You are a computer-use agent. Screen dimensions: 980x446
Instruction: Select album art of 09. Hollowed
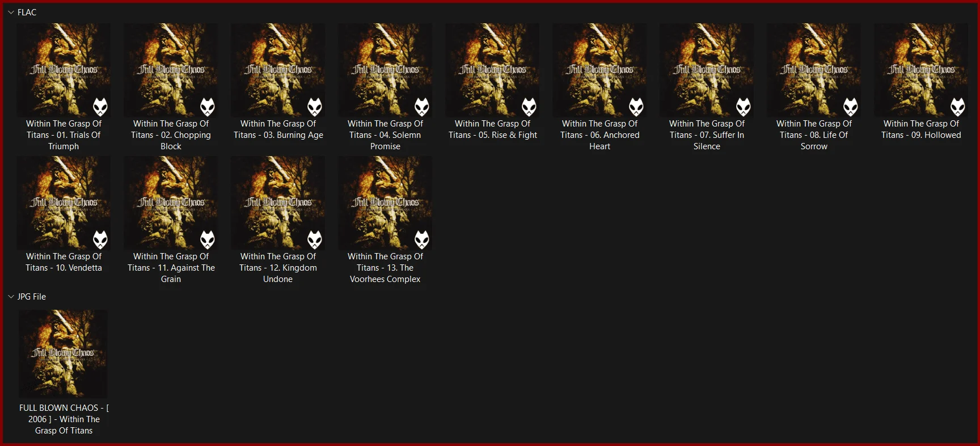921,70
